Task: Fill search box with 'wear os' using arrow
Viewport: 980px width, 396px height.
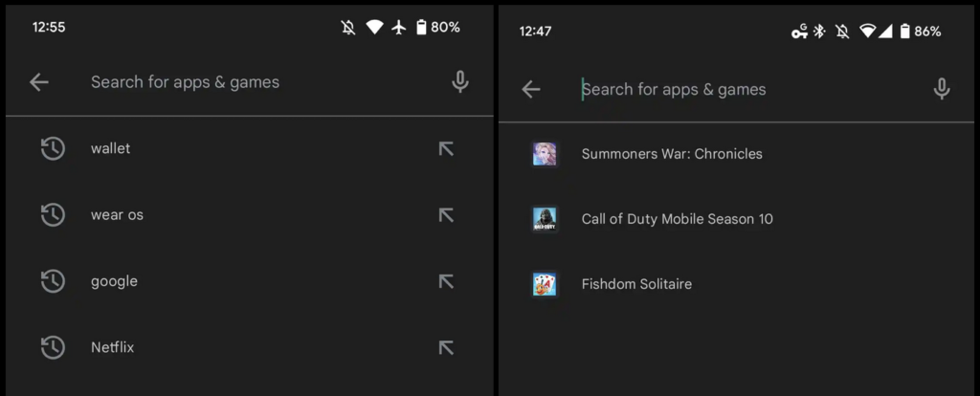Action: click(446, 215)
